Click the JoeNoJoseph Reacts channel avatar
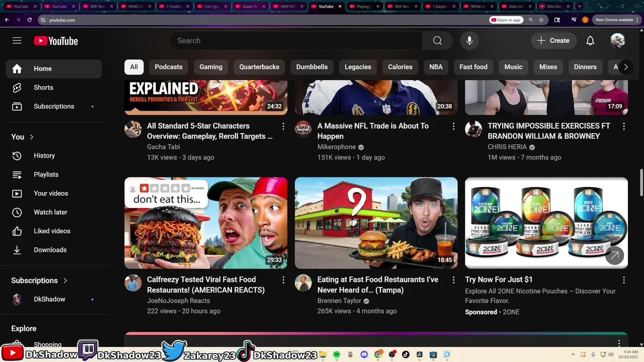644x362 pixels. point(133,283)
